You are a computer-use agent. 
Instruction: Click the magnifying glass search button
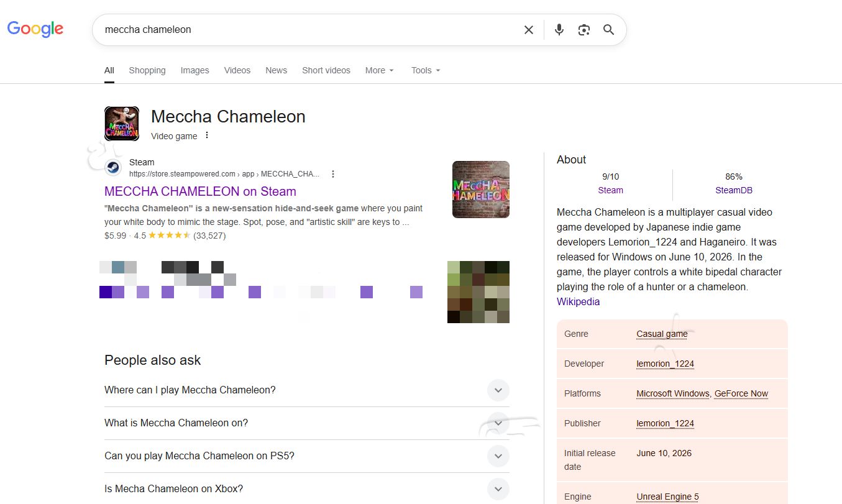[x=609, y=30]
